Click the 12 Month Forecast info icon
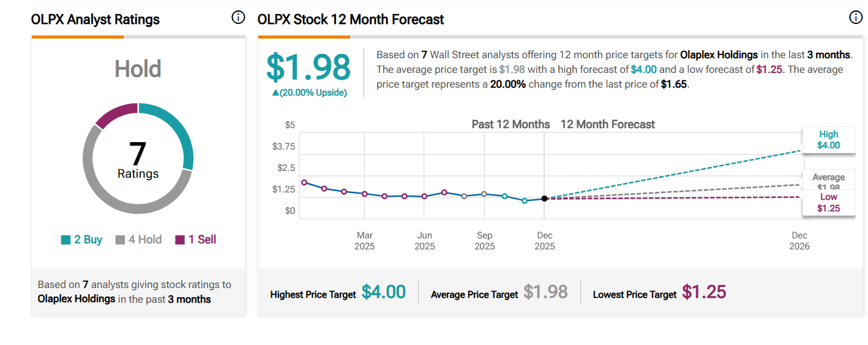 [856, 18]
